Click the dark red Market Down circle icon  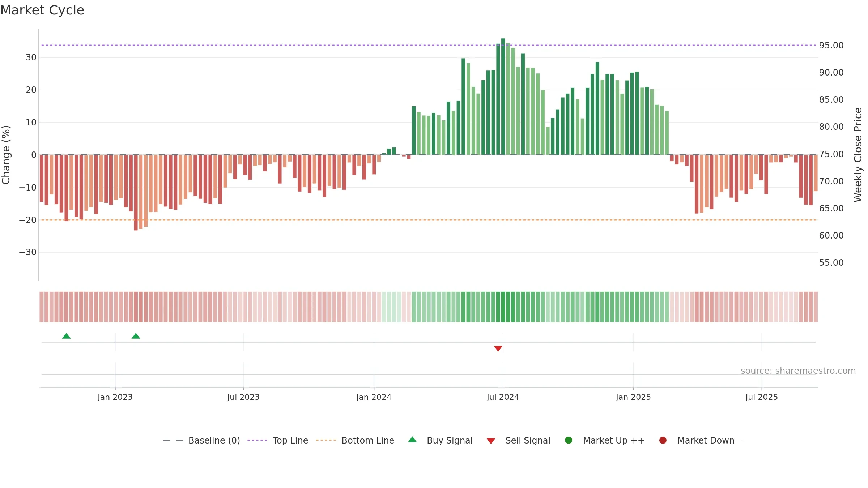663,440
